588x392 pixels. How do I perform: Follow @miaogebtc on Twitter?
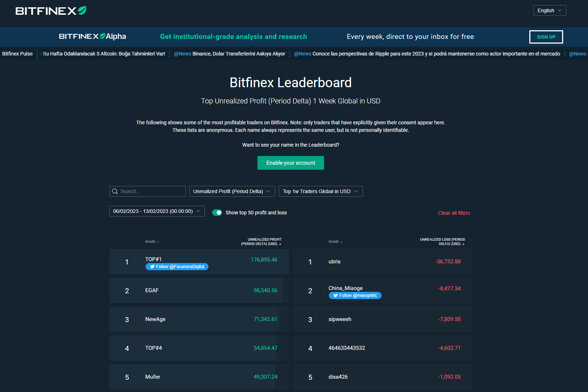(355, 295)
